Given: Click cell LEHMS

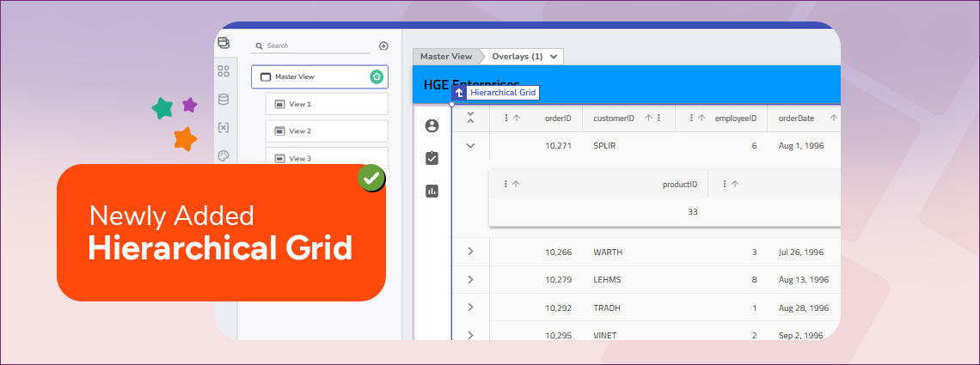Looking at the screenshot, I should (607, 279).
